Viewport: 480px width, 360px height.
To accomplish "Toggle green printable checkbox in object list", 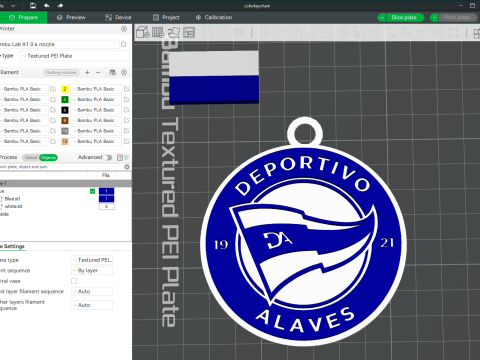I will (92, 191).
